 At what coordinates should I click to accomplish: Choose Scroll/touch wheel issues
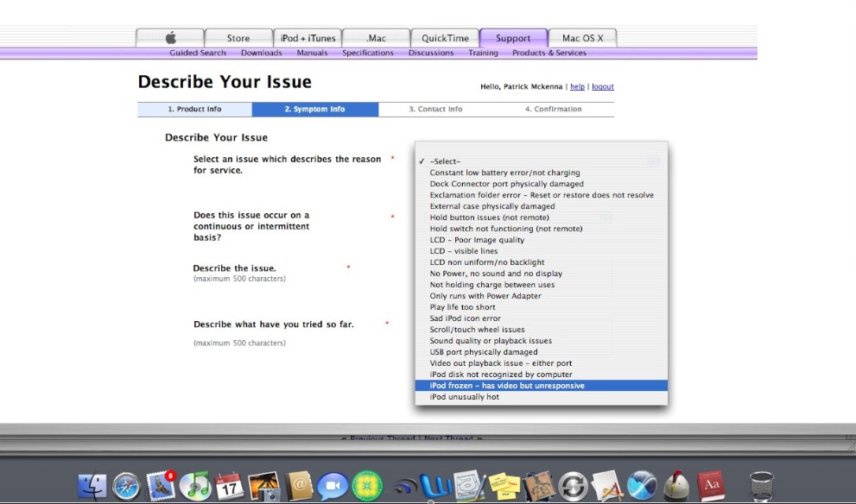pos(541,330)
